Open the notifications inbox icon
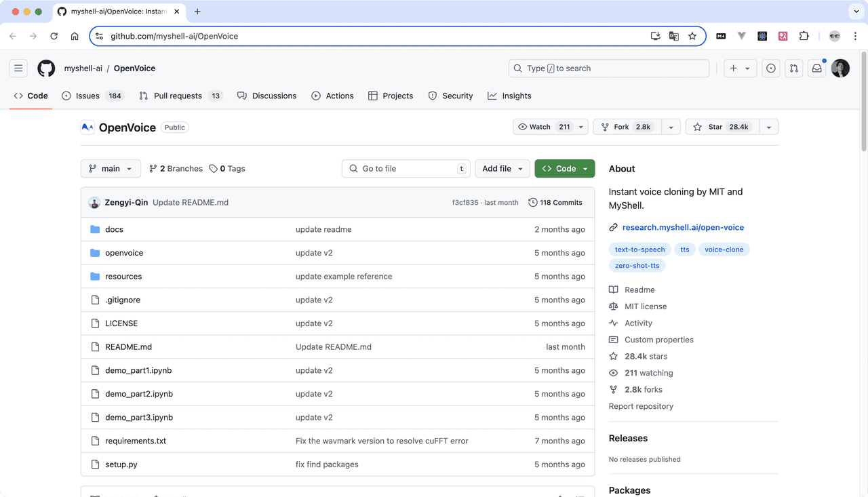Image resolution: width=868 pixels, height=497 pixels. 816,68
